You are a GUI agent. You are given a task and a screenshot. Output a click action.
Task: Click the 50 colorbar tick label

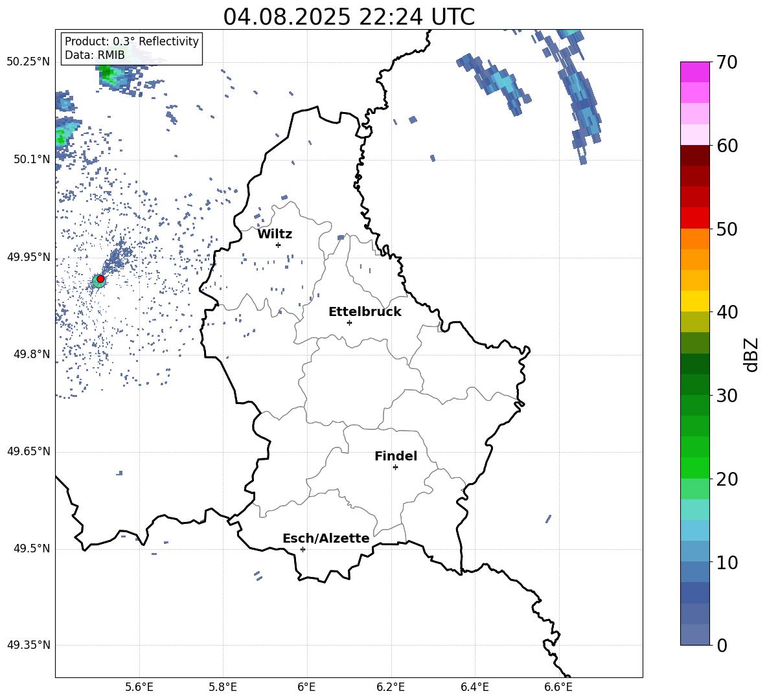pyautogui.click(x=727, y=229)
